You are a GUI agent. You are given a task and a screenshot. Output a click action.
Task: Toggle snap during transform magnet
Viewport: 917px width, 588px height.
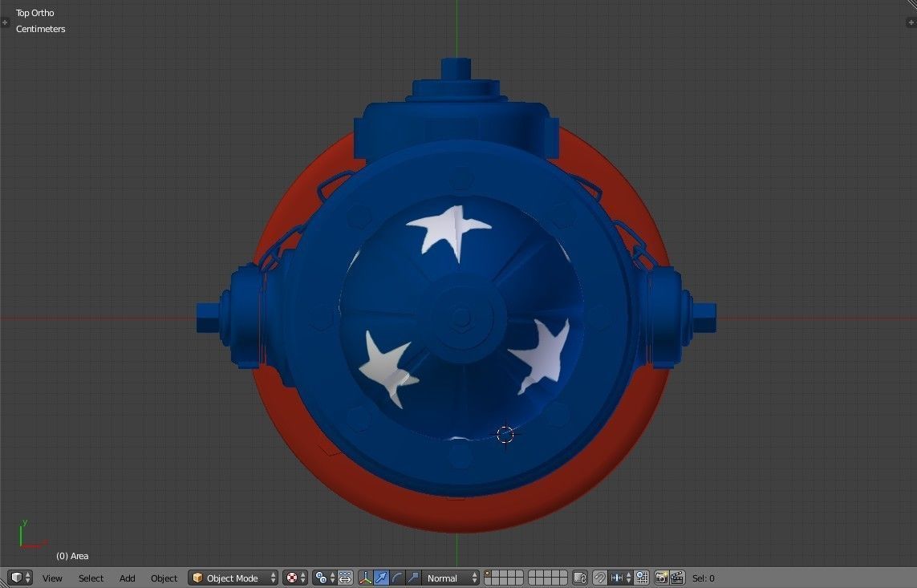pos(599,578)
